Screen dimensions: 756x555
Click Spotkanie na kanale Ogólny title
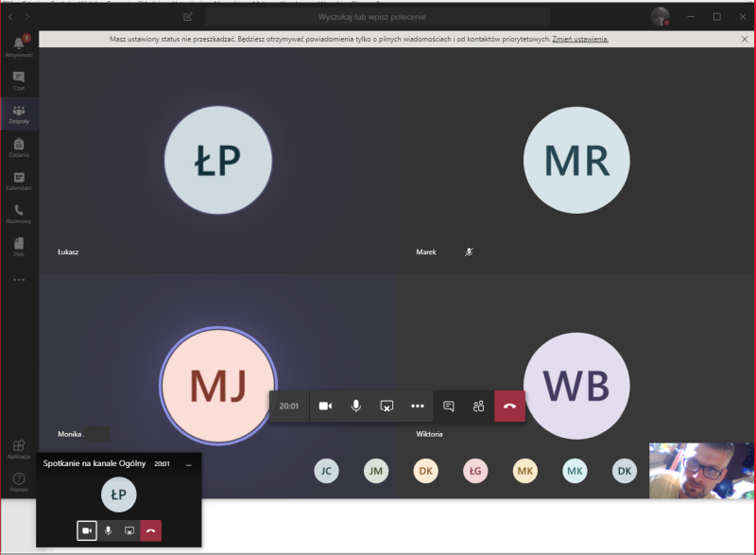tap(94, 463)
